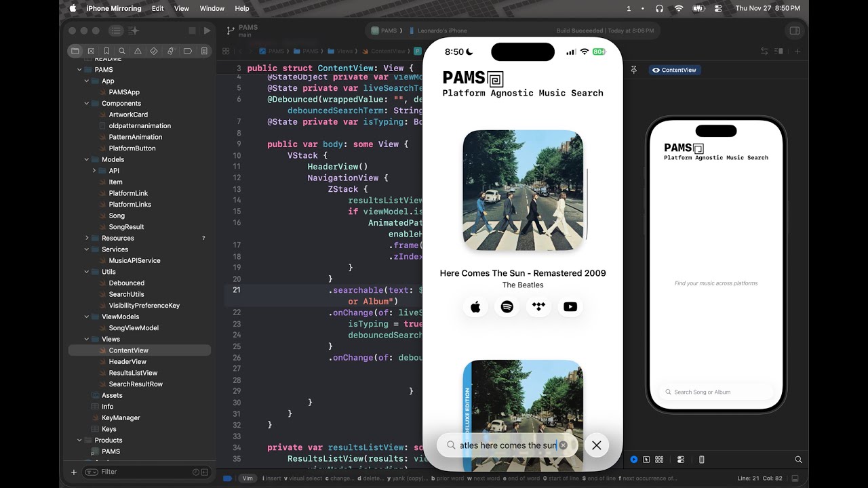Open the Project navigator folder icon
868x488 pixels.
click(x=75, y=51)
